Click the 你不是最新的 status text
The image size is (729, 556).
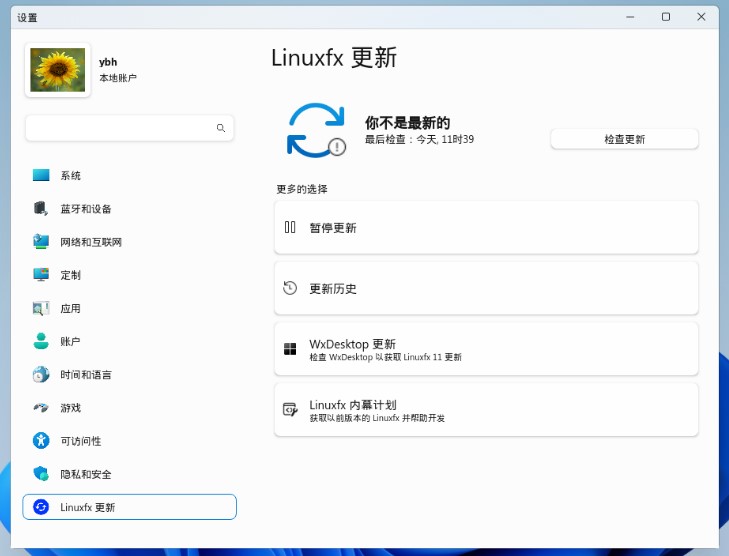pyautogui.click(x=407, y=123)
